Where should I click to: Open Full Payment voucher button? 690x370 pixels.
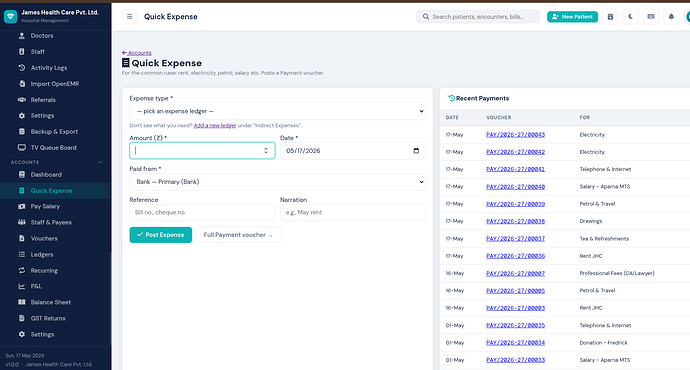238,235
